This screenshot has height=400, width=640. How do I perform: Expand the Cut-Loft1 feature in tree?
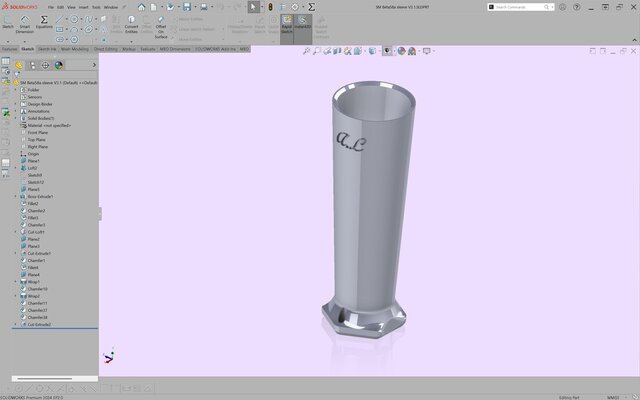tap(16, 232)
